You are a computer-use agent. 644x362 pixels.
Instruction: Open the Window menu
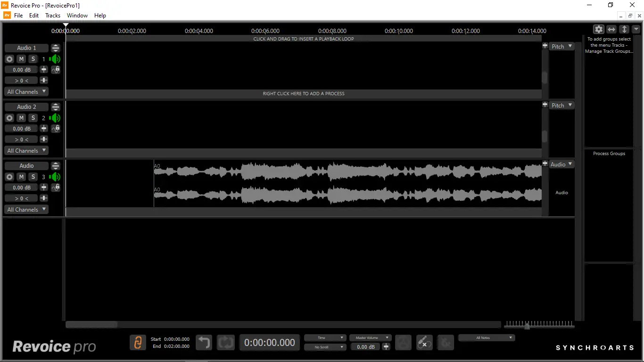(77, 15)
